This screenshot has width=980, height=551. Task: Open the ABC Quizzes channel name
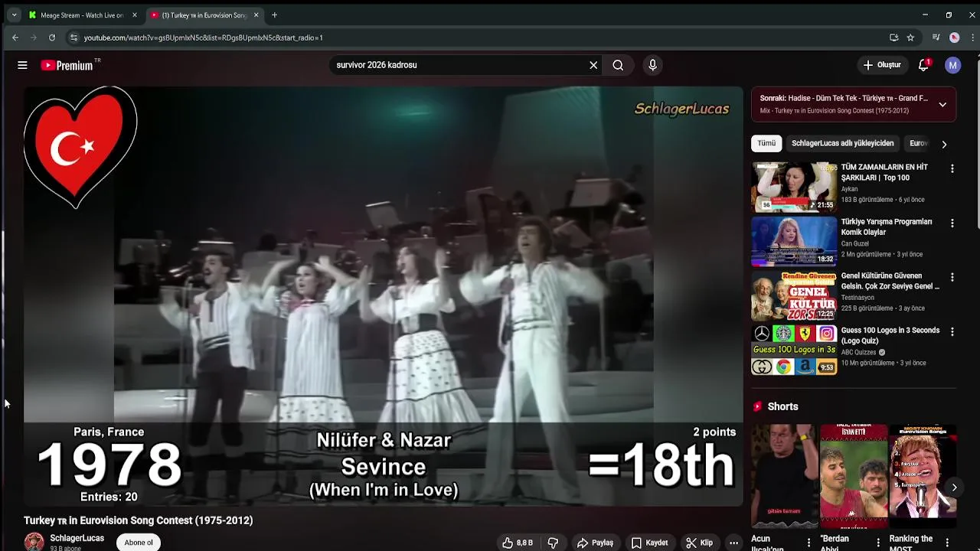[858, 352]
